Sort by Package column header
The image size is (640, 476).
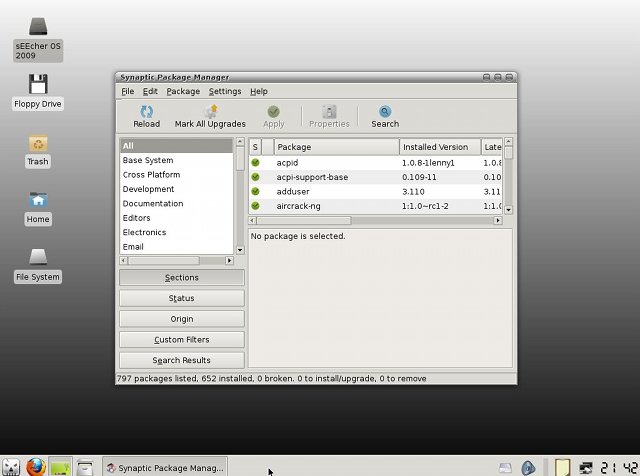(x=336, y=147)
